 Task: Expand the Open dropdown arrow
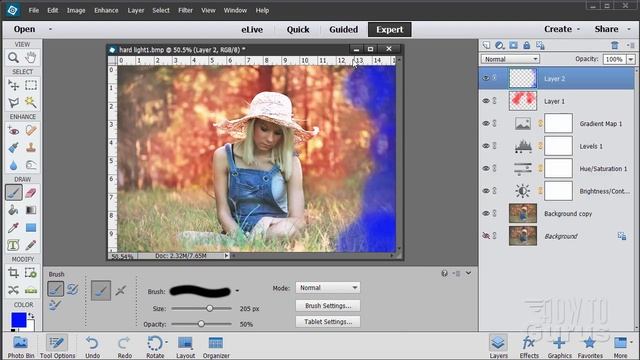point(50,29)
